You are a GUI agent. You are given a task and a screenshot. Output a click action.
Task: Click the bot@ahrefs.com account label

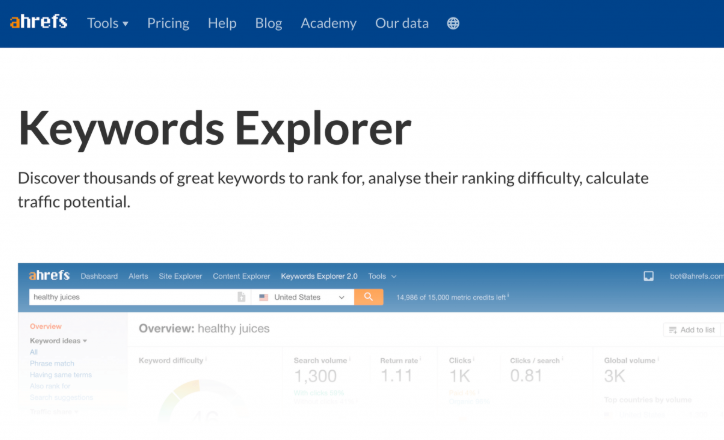click(696, 276)
